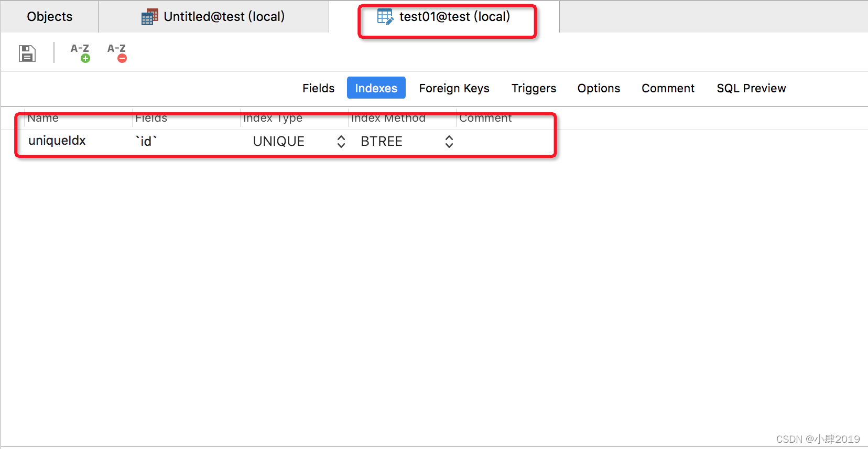
Task: Open the Untitled@test (local) tab
Action: tap(214, 17)
